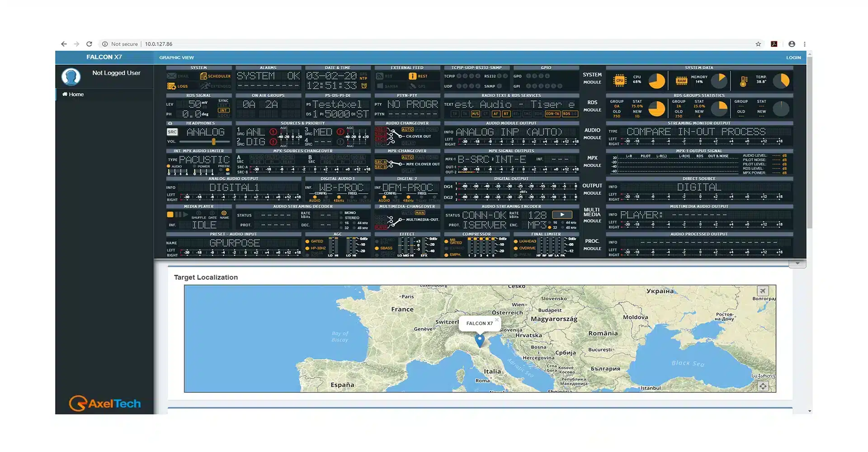Viewport: 868px width, 452px height.
Task: Click the thermometer temperature icon
Action: click(744, 81)
